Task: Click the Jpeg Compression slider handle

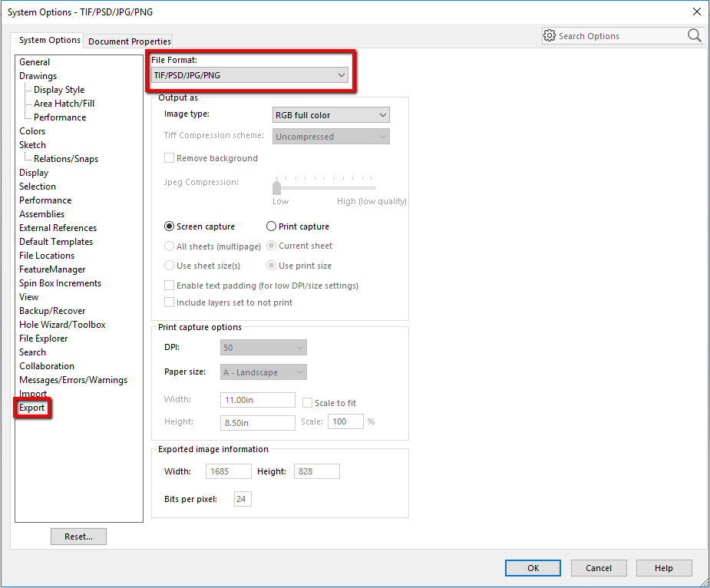Action: point(276,187)
